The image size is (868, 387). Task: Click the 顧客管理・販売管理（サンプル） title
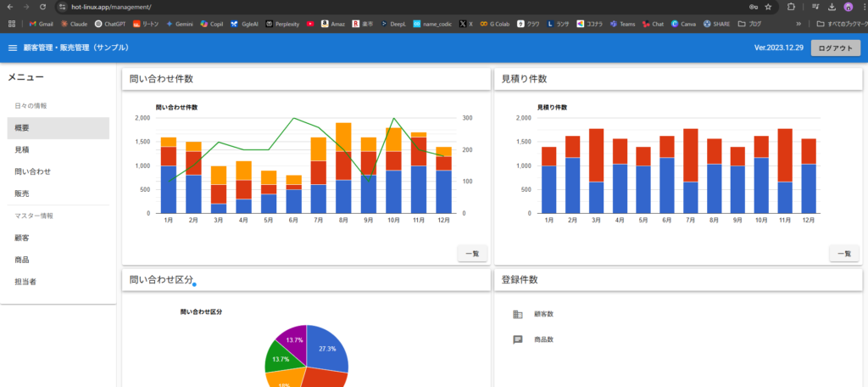coord(76,48)
